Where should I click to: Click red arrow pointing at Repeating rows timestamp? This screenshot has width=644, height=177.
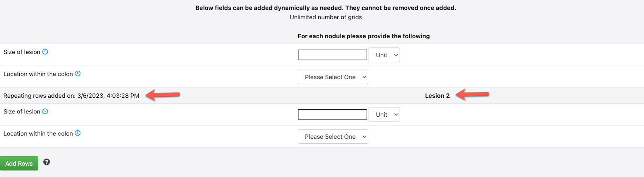pyautogui.click(x=163, y=95)
